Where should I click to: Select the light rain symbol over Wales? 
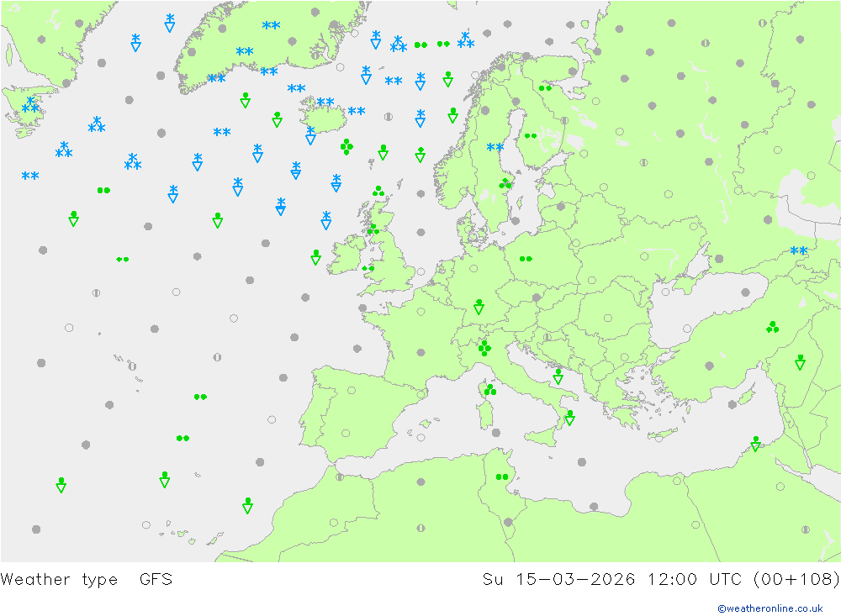(x=368, y=268)
